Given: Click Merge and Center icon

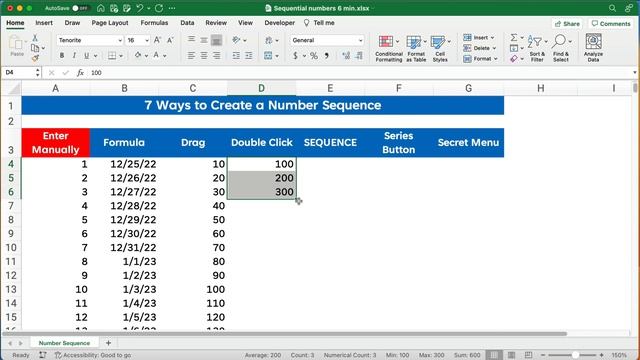Looking at the screenshot, I should [268, 56].
